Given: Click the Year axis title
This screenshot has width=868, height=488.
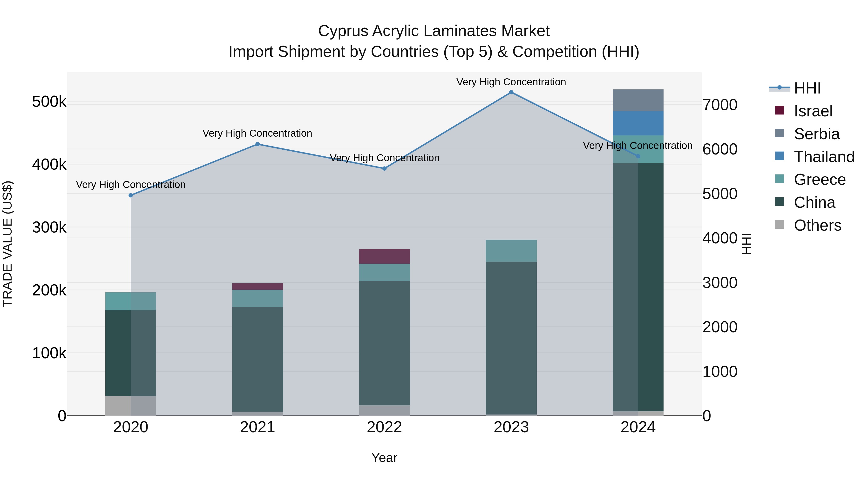Looking at the screenshot, I should [x=385, y=458].
